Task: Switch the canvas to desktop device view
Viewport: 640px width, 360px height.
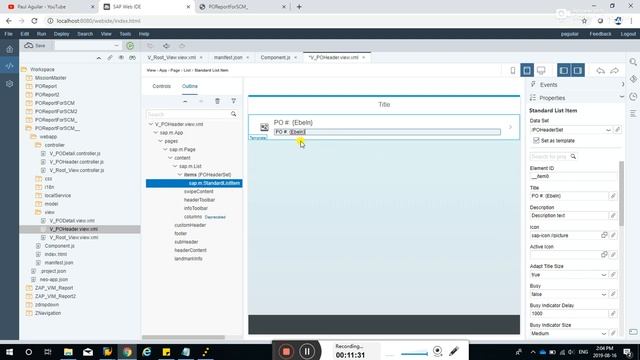Action: (541, 70)
